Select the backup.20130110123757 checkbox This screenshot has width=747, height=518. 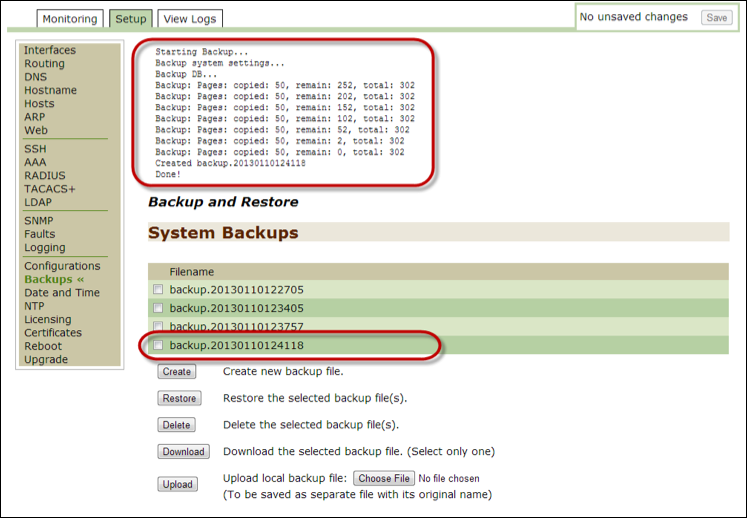[158, 327]
